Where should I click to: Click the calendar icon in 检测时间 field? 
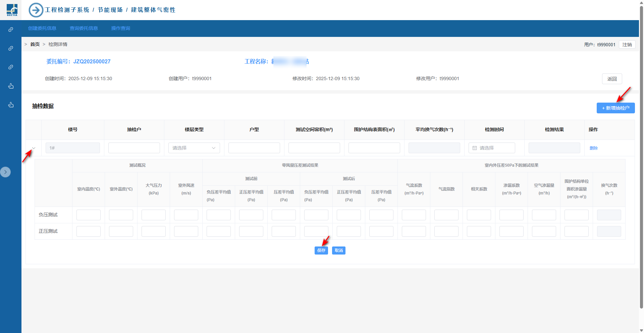(475, 148)
